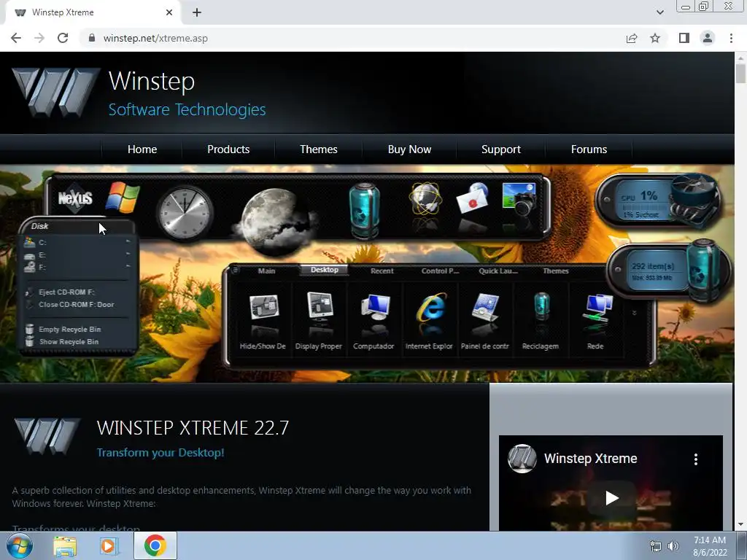Click the E: drive entry
747x560 pixels.
click(77, 254)
